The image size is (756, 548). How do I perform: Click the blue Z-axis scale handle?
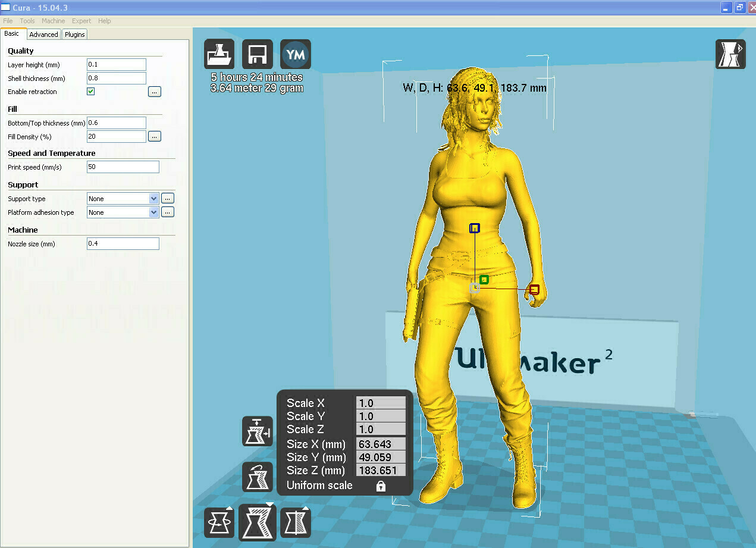coord(475,228)
